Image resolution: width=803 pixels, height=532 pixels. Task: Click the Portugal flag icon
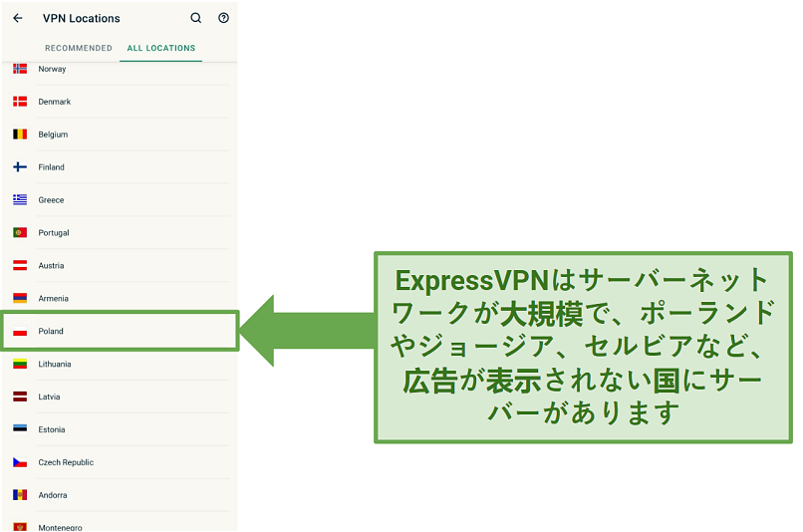20,232
